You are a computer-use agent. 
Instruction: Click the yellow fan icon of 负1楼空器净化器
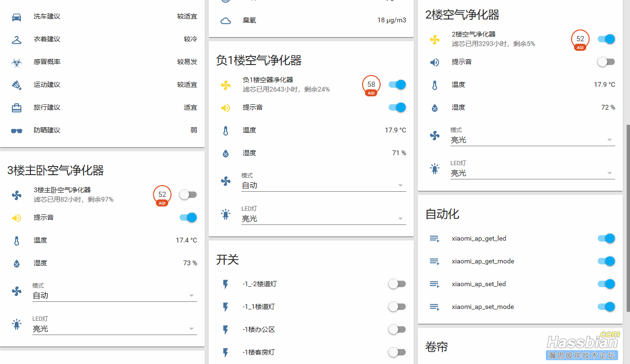226,85
